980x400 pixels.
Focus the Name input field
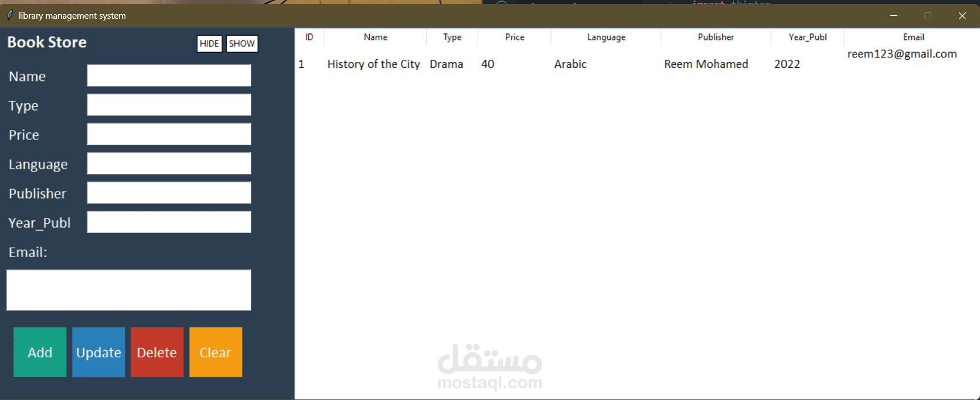(169, 76)
